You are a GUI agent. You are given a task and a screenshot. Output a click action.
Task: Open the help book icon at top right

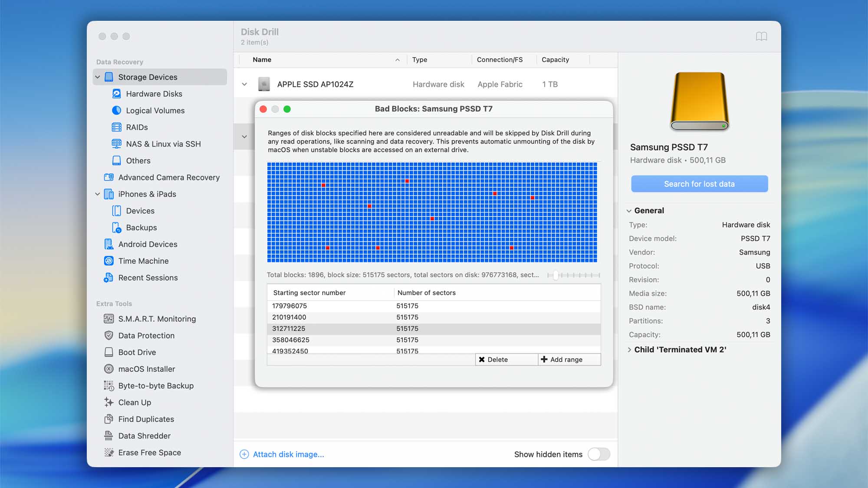tap(761, 36)
